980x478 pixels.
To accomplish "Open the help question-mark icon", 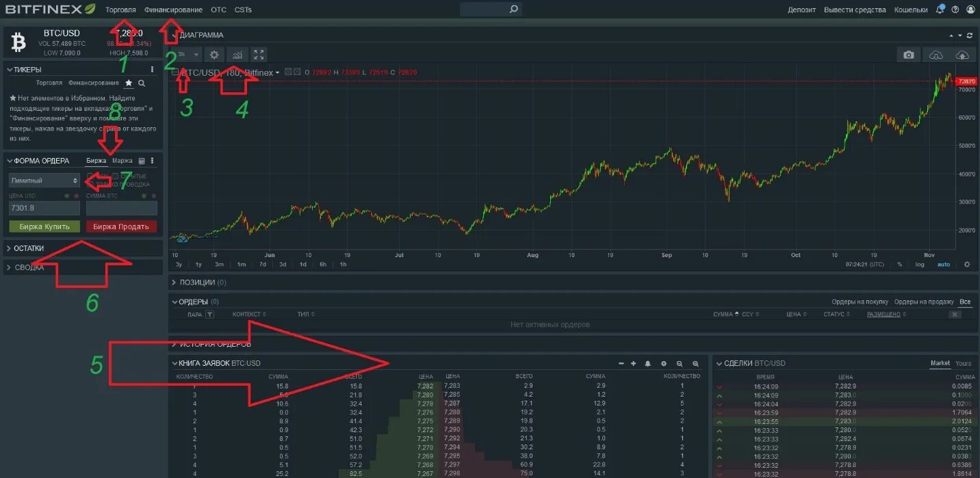I will pyautogui.click(x=955, y=10).
